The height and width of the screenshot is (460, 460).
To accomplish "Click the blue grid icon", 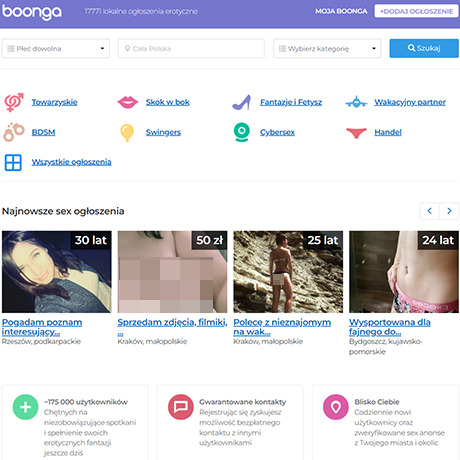I will coord(13,163).
